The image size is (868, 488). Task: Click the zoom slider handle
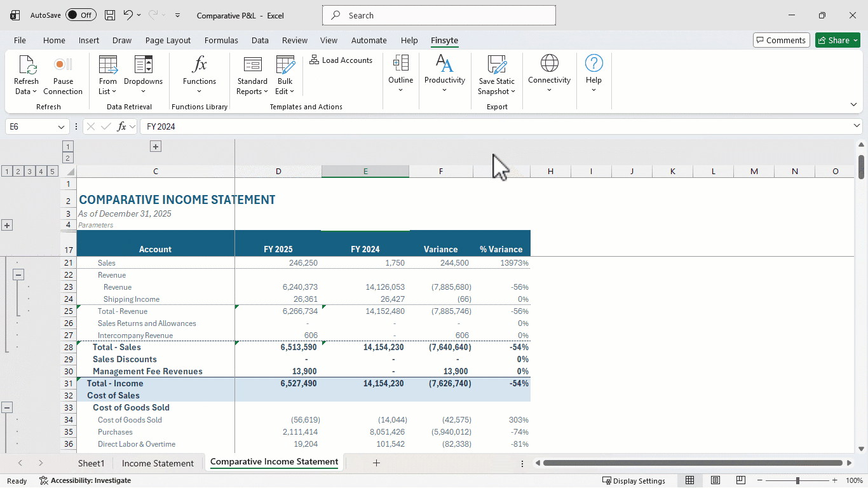coord(797,480)
